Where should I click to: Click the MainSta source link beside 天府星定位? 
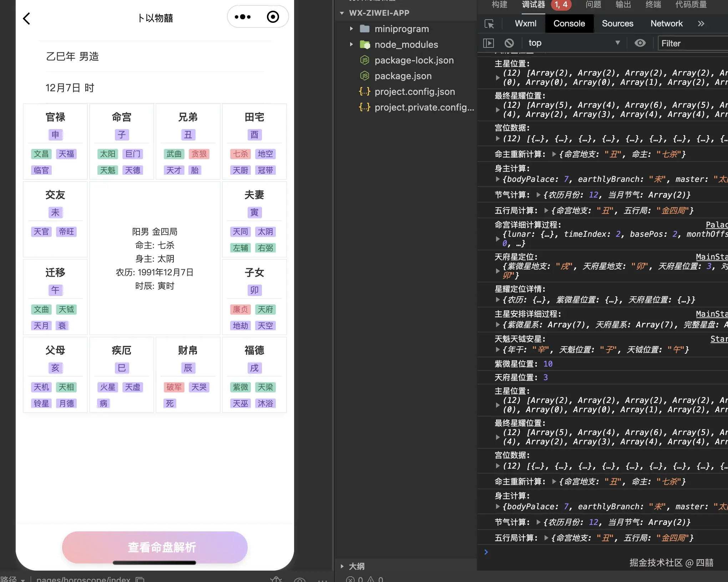(x=712, y=257)
